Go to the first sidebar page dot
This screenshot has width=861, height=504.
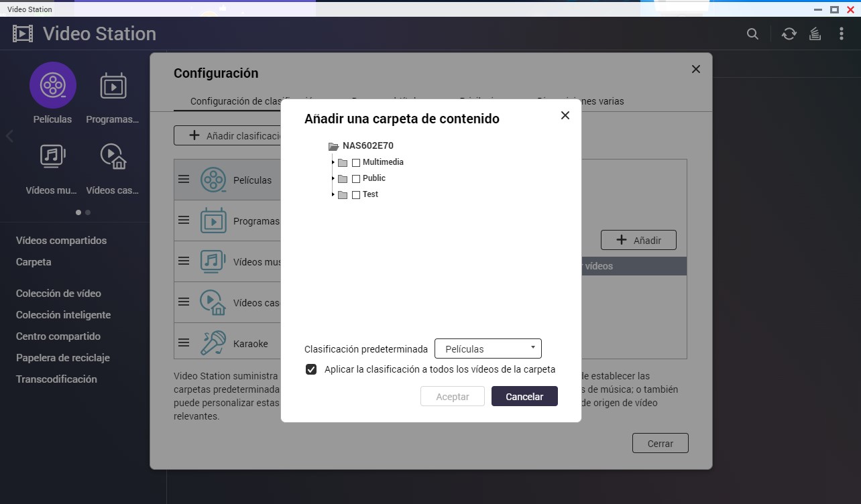coord(78,212)
